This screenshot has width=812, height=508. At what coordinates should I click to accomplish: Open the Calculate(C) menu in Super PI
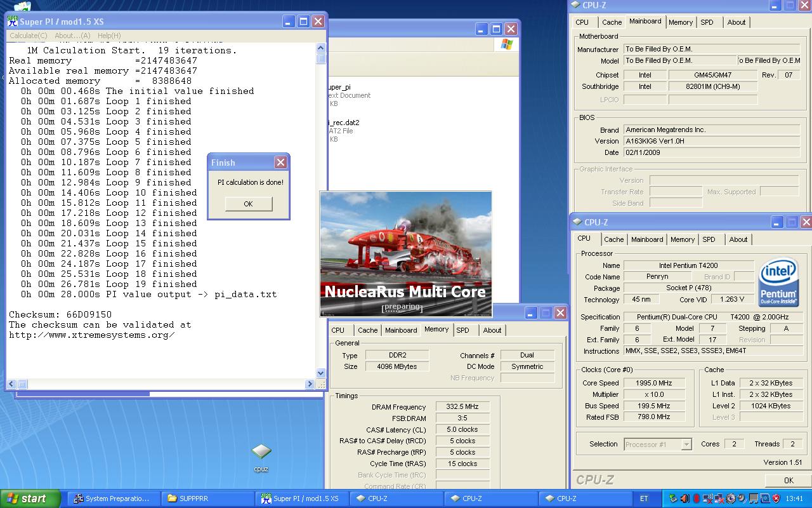click(29, 36)
